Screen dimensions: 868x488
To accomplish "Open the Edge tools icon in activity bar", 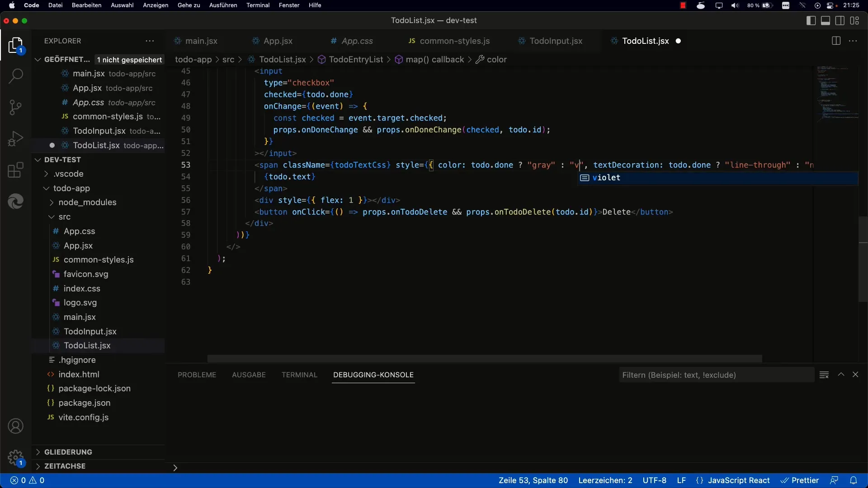I will [16, 201].
